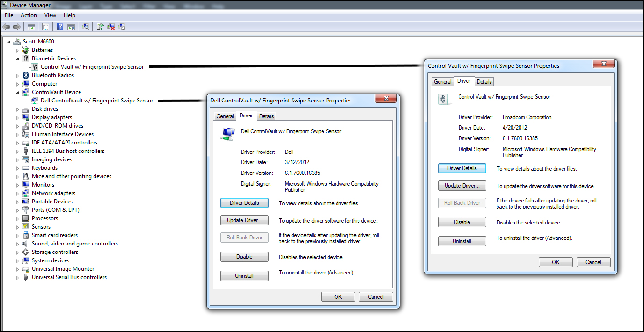Open Details tab in Broadcom Control Vault Properties
644x332 pixels.
[x=484, y=82]
